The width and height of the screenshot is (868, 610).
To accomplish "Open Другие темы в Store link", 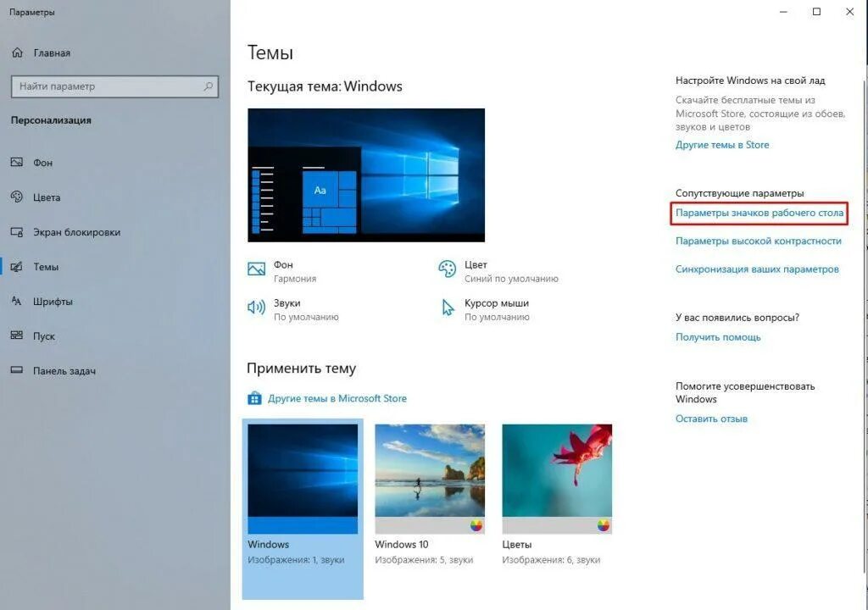I will [722, 145].
